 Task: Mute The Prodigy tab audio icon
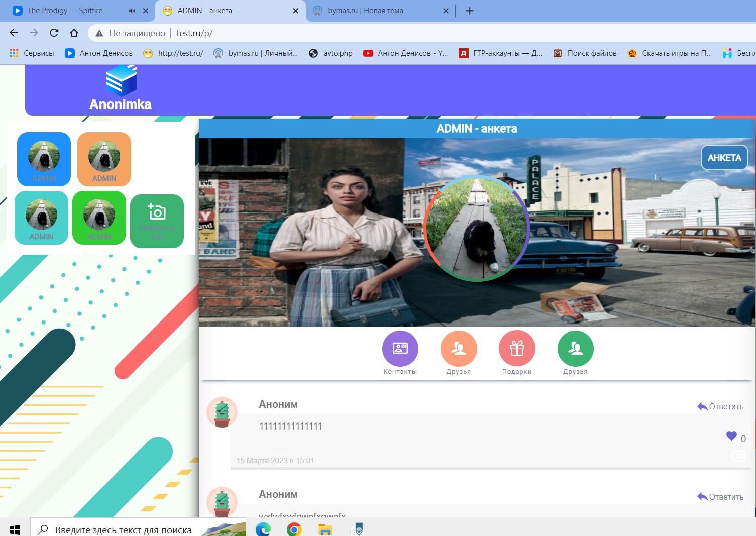(x=132, y=11)
